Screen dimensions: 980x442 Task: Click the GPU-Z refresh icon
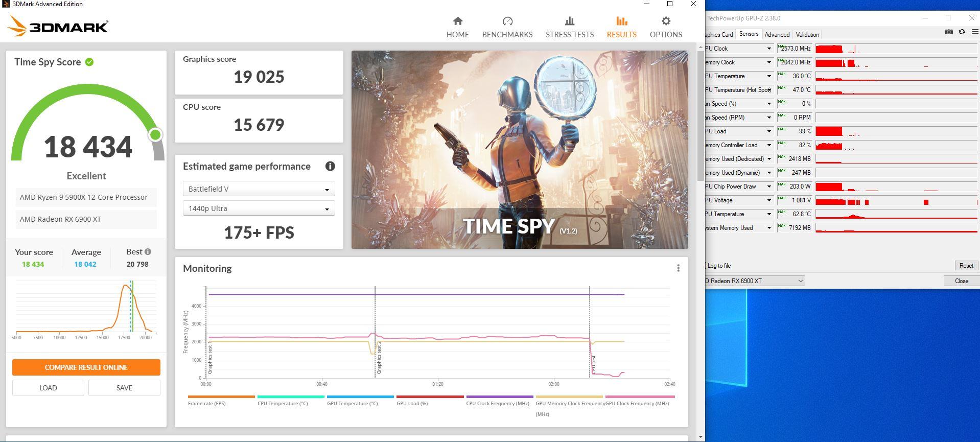coord(962,32)
